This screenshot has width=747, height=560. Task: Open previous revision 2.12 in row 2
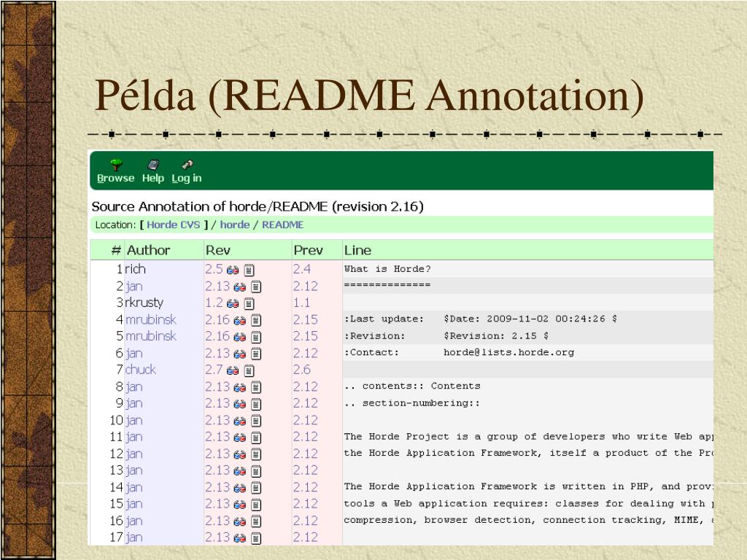(x=306, y=286)
